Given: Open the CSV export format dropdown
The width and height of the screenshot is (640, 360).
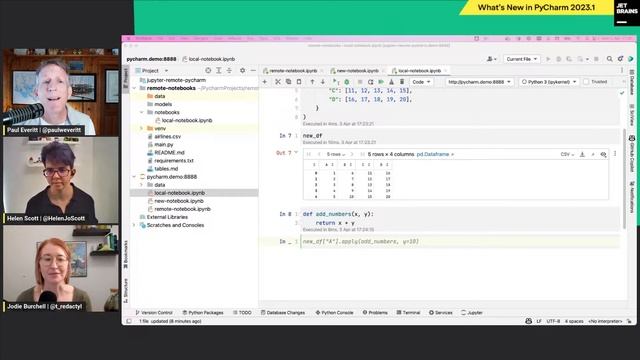Looking at the screenshot, I should (567, 154).
